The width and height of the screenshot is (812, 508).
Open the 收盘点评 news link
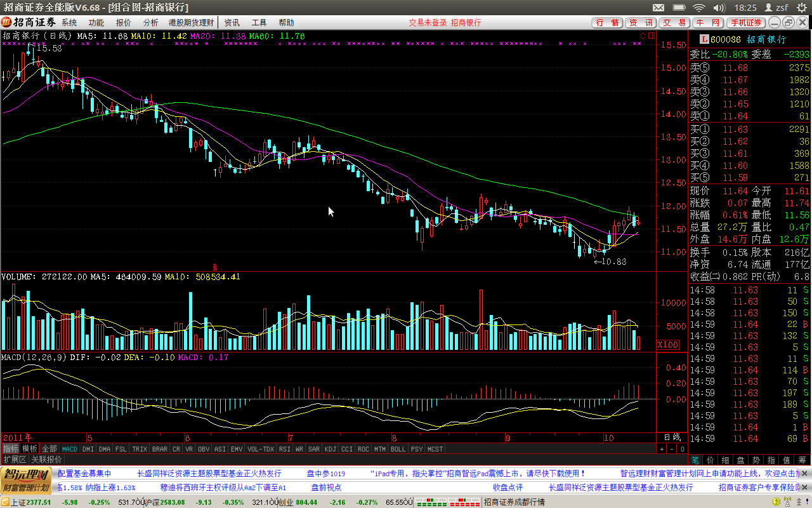(507, 487)
